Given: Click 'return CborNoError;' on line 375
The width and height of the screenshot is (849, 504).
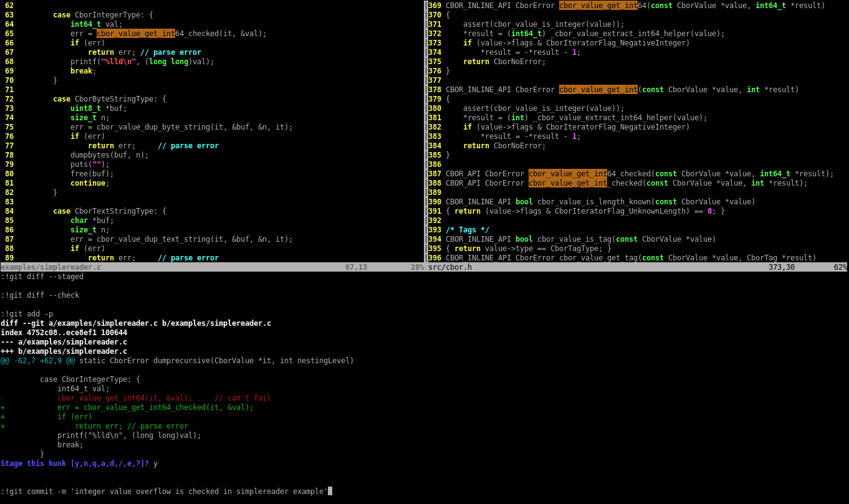Looking at the screenshot, I should point(504,62).
